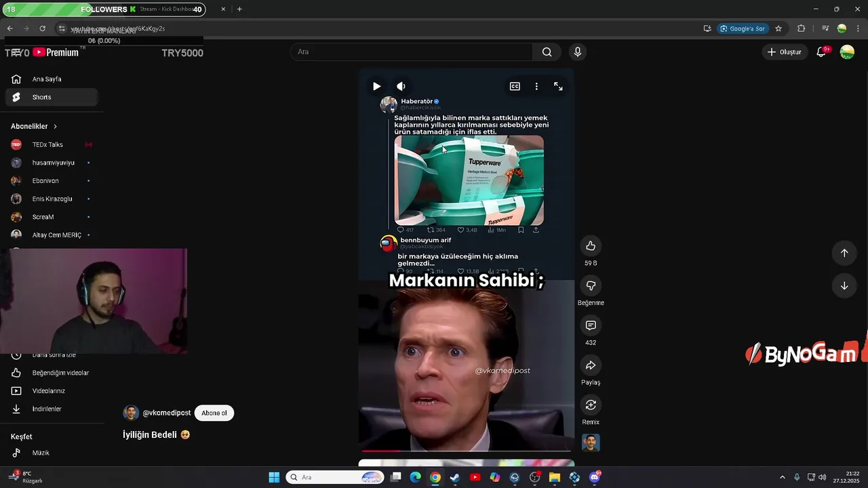Click the Google'a Sor button
The width and height of the screenshot is (868, 488).
(x=743, y=28)
